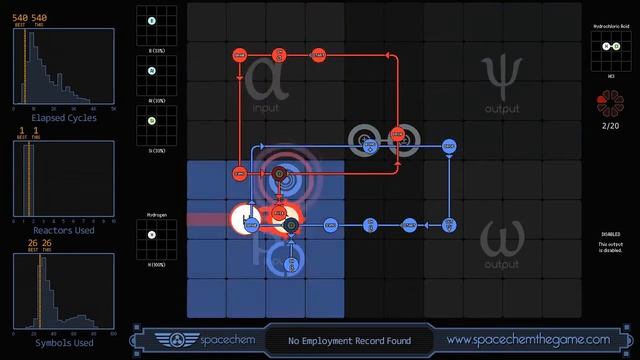Image resolution: width=640 pixels, height=360 pixels.
Task: Click the boron atom in B input tile
Action: [x=151, y=21]
